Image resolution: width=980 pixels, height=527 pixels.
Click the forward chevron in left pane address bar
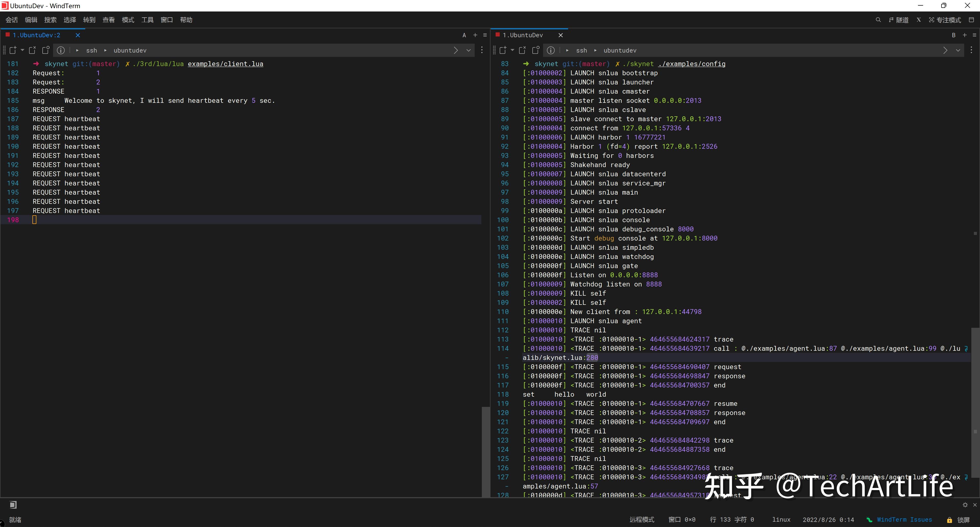(456, 50)
